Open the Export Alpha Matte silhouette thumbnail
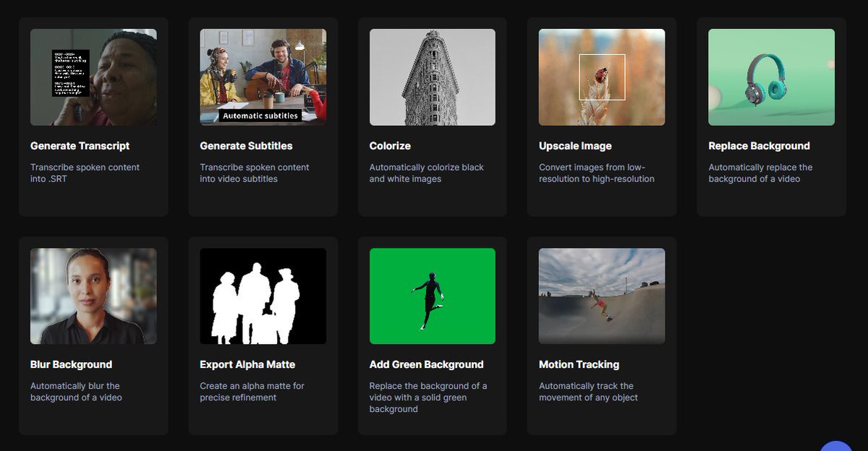 click(263, 296)
